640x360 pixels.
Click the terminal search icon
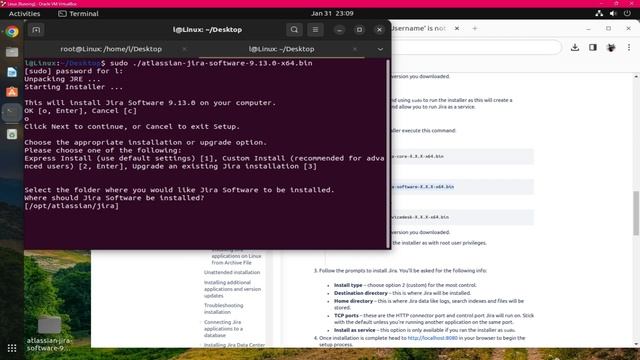click(294, 30)
